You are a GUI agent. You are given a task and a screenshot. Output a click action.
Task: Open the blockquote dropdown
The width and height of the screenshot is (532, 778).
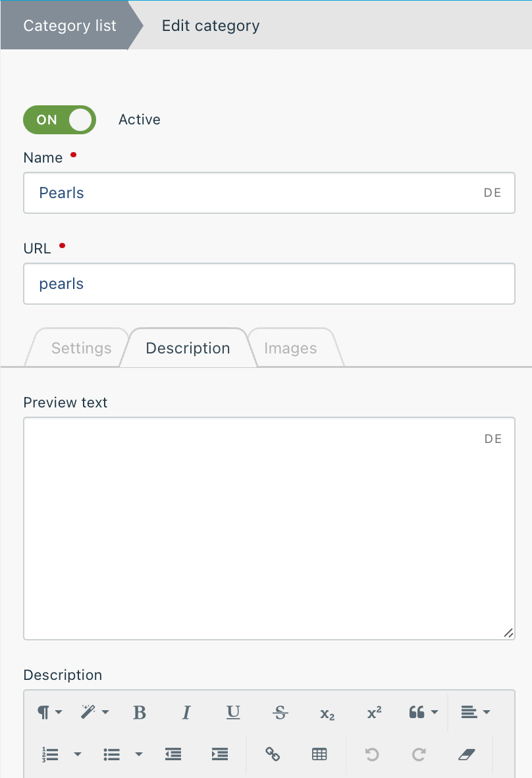coord(423,712)
